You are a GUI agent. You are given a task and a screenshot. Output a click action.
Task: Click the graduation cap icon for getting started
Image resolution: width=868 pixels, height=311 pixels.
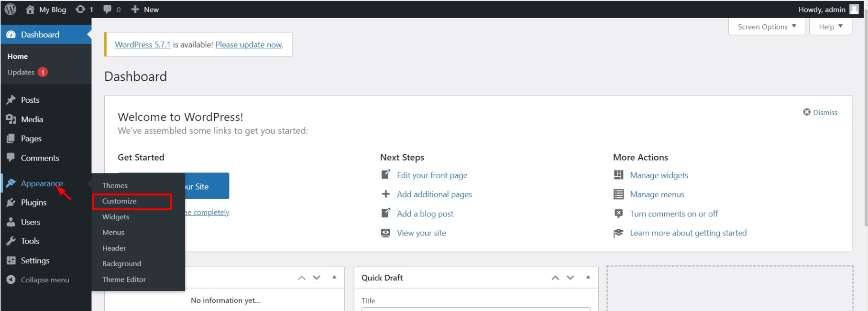618,233
